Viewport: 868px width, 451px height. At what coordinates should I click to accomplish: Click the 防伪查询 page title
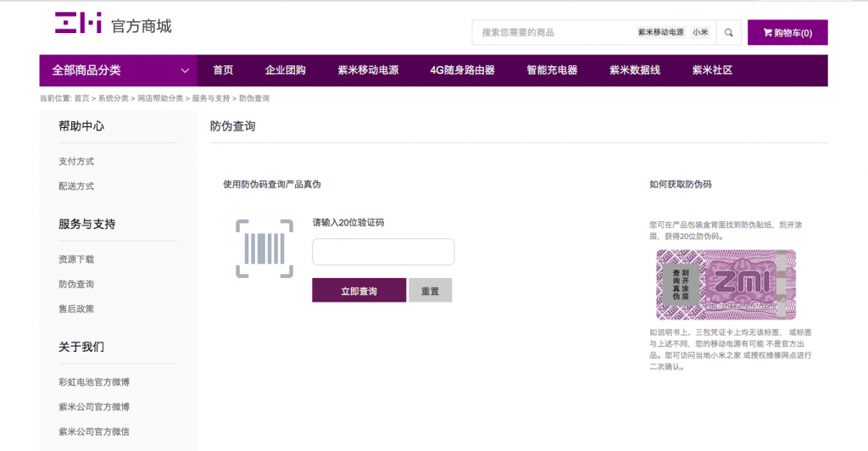tap(232, 126)
